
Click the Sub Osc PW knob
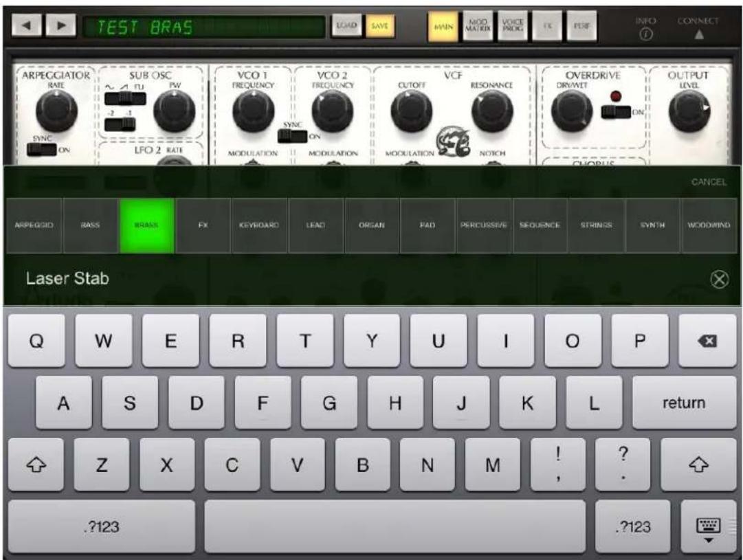[x=175, y=111]
